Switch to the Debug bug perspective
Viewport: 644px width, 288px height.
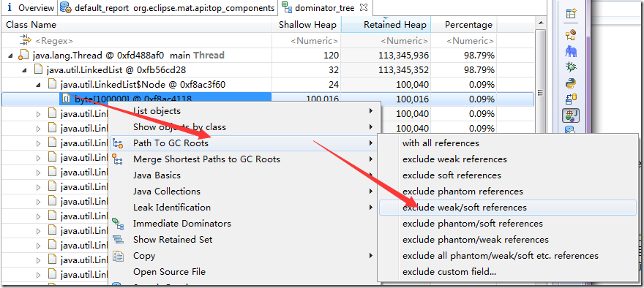click(x=571, y=67)
